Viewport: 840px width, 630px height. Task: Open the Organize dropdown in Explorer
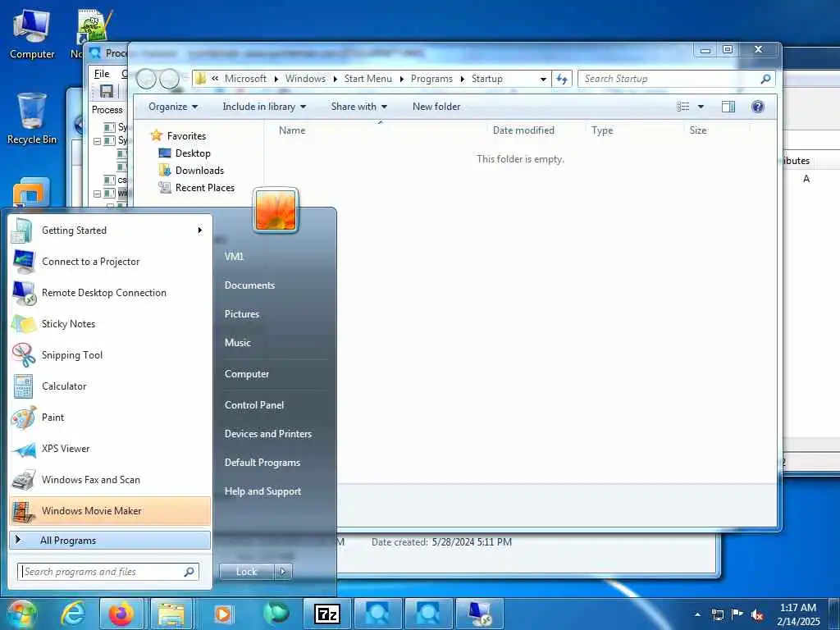click(x=173, y=107)
